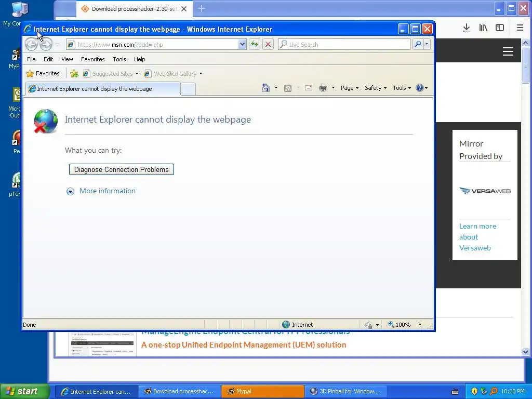Switch to Download processhacker taskbar button
The height and width of the screenshot is (399, 532).
point(180,391)
